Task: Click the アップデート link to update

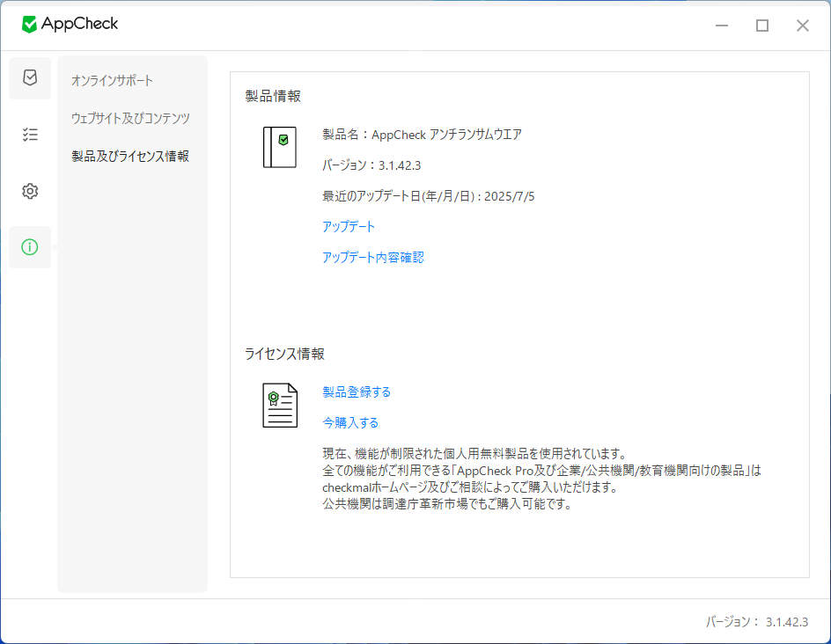Action: 348,226
